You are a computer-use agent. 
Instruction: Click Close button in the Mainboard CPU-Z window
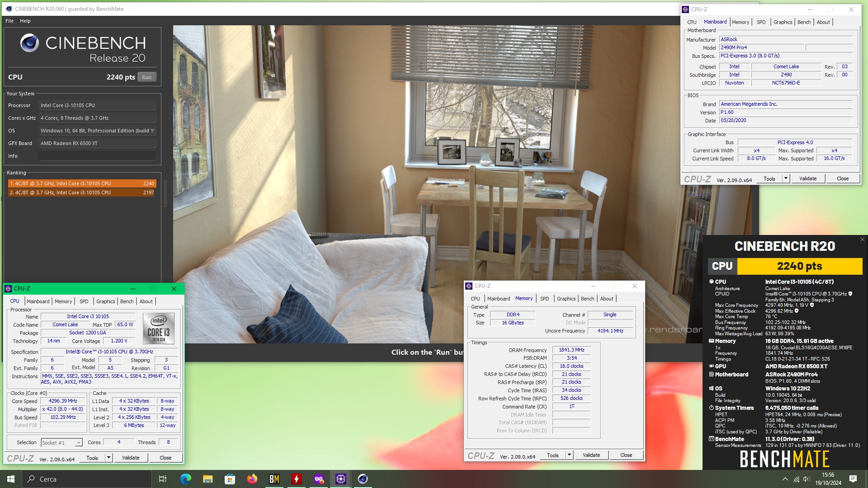tap(843, 178)
